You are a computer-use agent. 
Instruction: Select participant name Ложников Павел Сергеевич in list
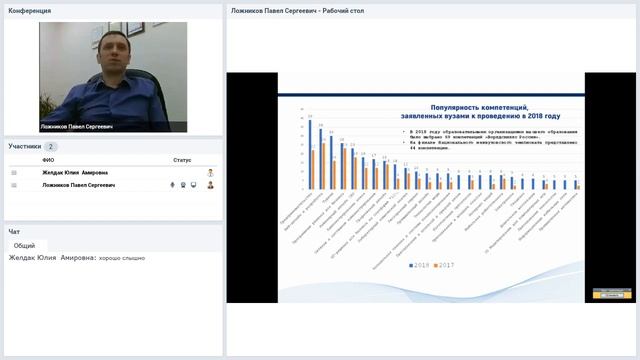pos(79,185)
